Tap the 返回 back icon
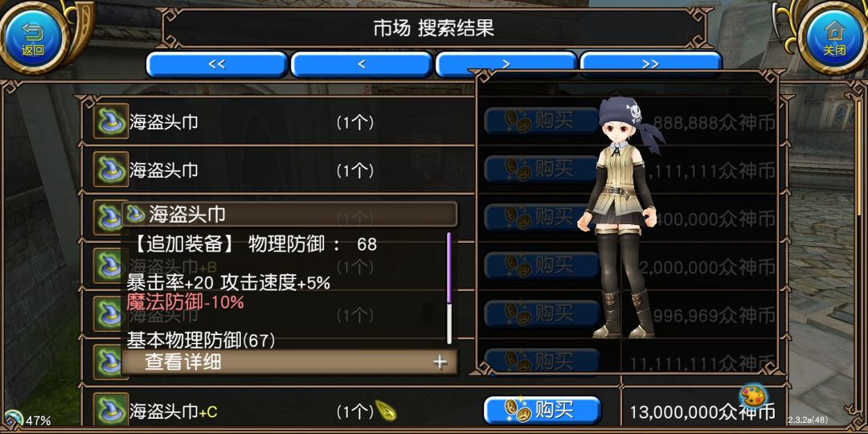This screenshot has height=434, width=868. 33,39
